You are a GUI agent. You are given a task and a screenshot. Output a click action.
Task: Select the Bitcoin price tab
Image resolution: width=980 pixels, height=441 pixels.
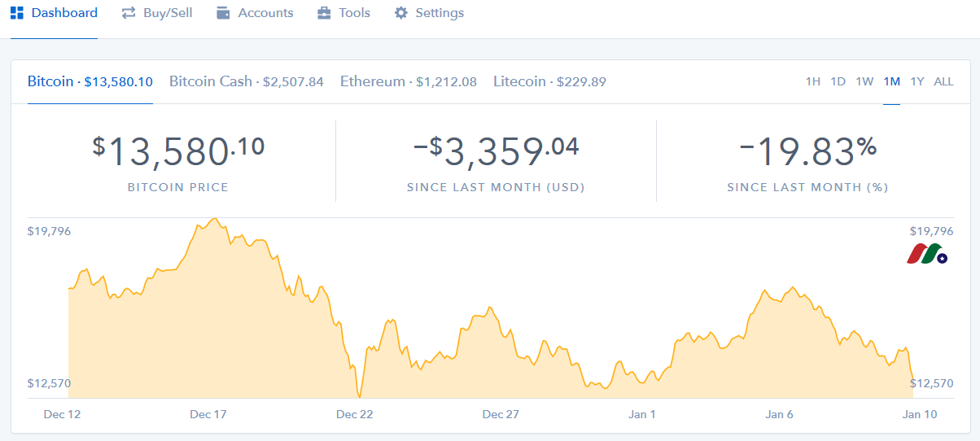90,81
